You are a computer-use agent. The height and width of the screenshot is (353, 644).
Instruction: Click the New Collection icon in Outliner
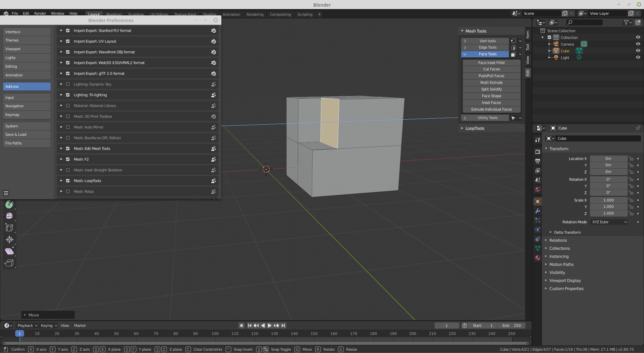638,22
